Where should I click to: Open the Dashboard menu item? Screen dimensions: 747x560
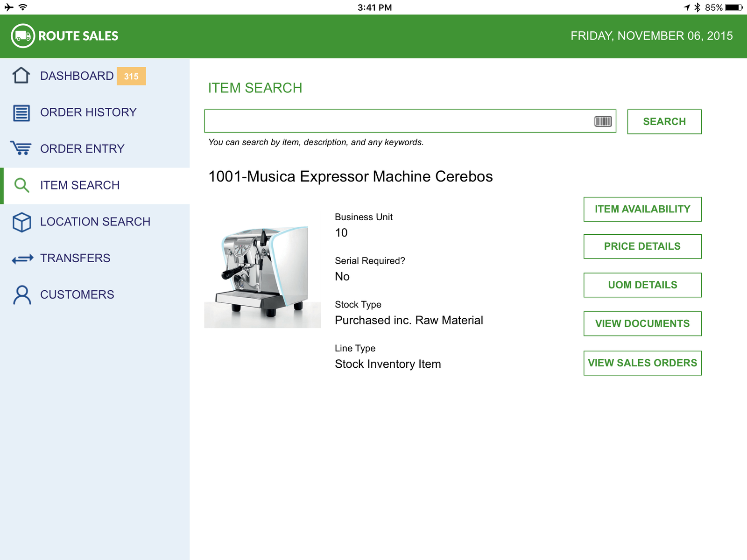(x=95, y=76)
